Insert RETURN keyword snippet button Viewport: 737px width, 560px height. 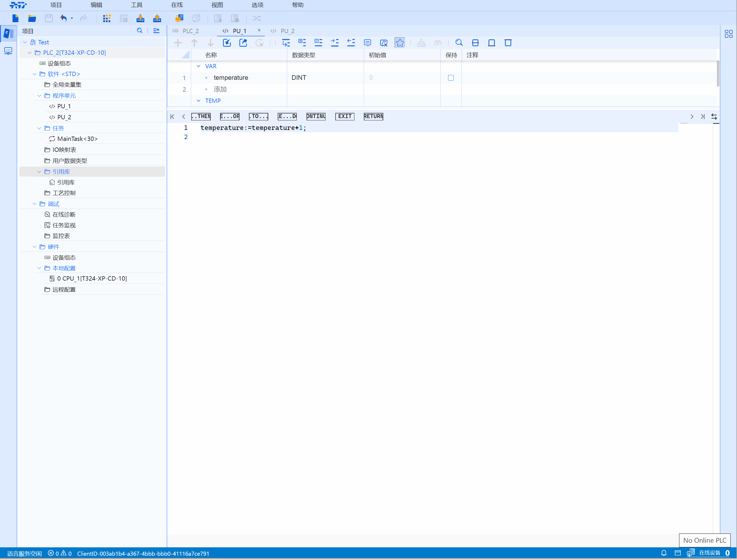(x=373, y=116)
